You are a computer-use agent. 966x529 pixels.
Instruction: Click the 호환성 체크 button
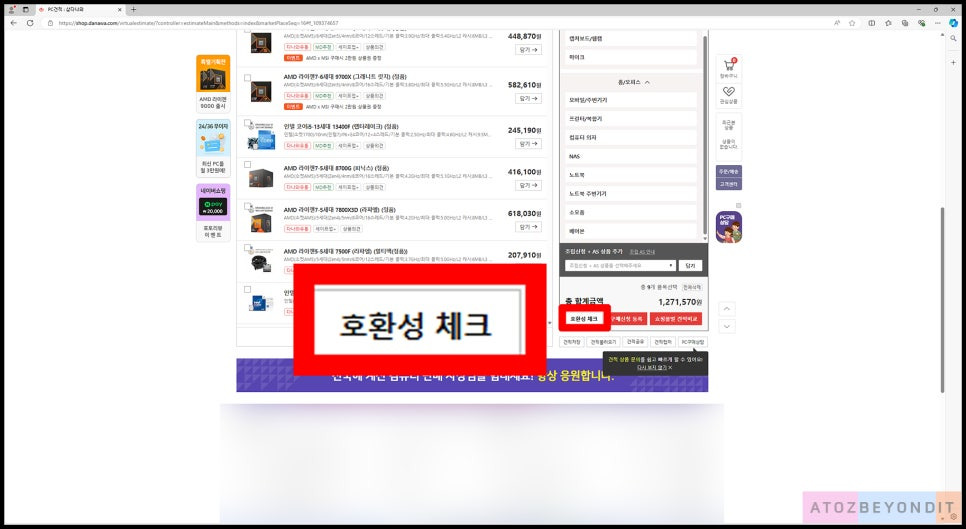(583, 319)
